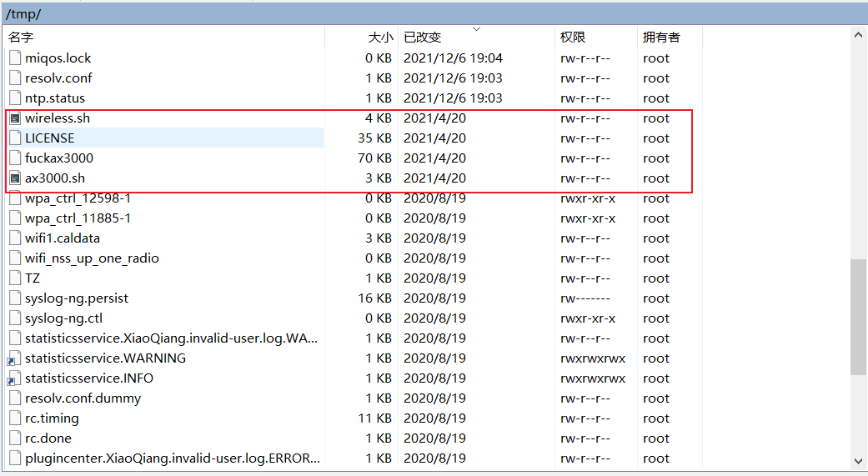The width and height of the screenshot is (868, 476).
Task: Click the 2021/12/6 19:04 modified date
Action: 453,58
